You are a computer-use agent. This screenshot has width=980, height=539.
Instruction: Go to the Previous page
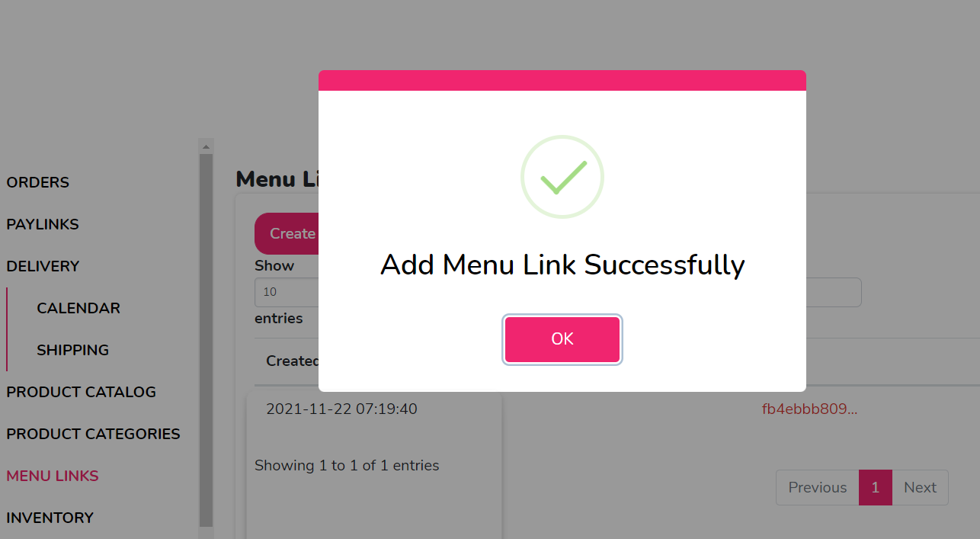[x=818, y=487]
